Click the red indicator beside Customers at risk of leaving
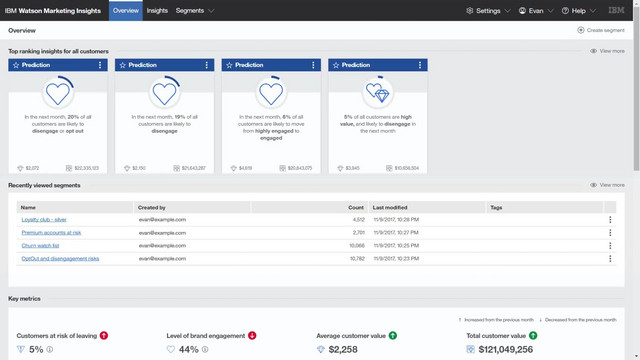 (104, 336)
